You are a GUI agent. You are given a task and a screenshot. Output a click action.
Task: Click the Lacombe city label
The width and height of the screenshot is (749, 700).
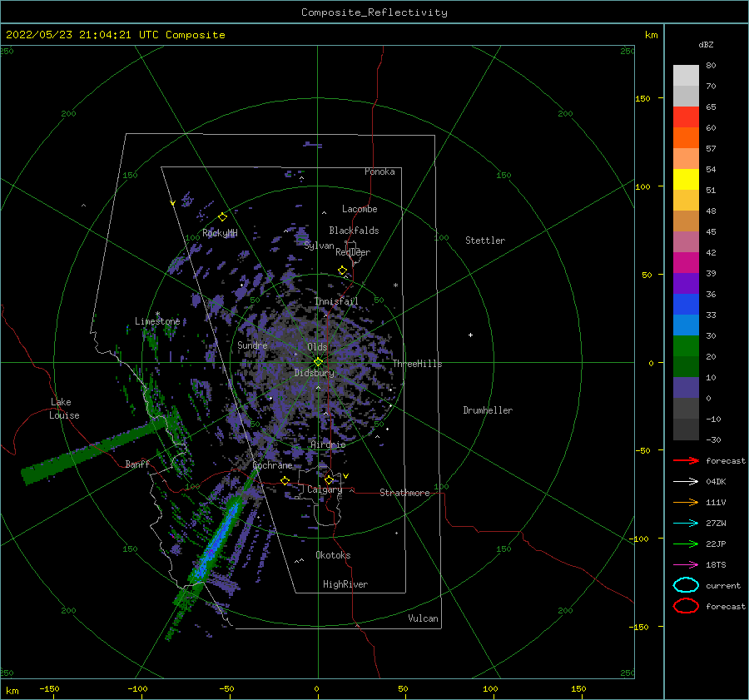tap(360, 209)
